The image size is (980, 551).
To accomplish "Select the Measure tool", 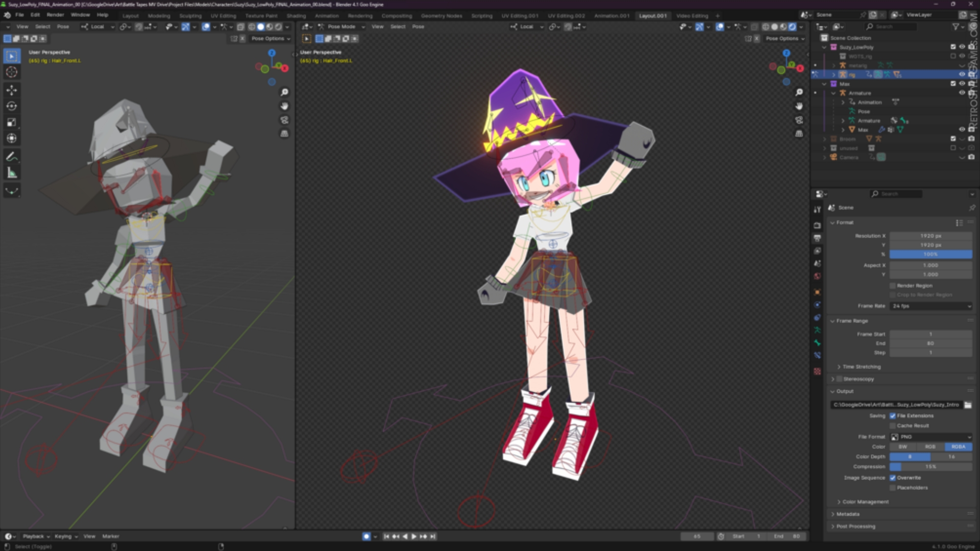I will (12, 172).
